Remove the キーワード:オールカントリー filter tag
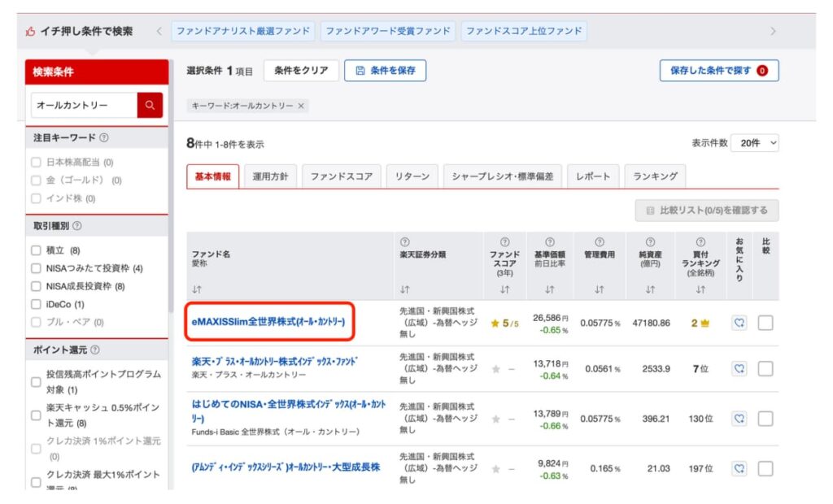 (x=301, y=106)
